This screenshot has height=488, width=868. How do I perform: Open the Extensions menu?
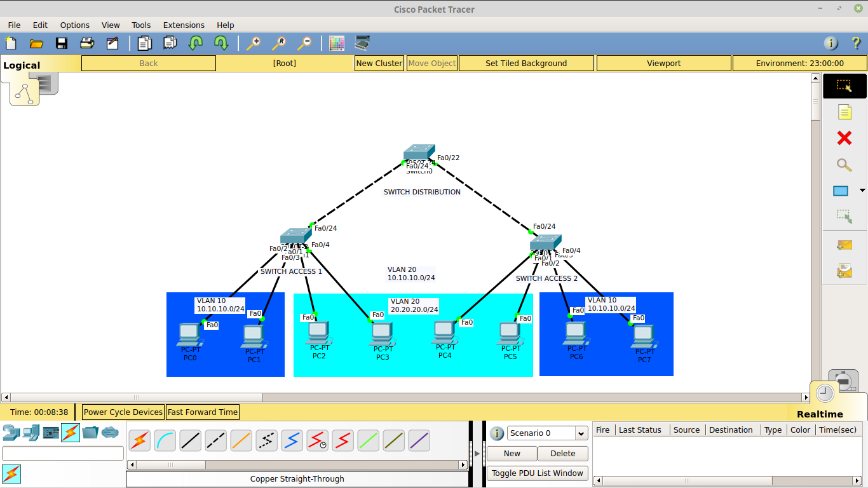tap(184, 25)
